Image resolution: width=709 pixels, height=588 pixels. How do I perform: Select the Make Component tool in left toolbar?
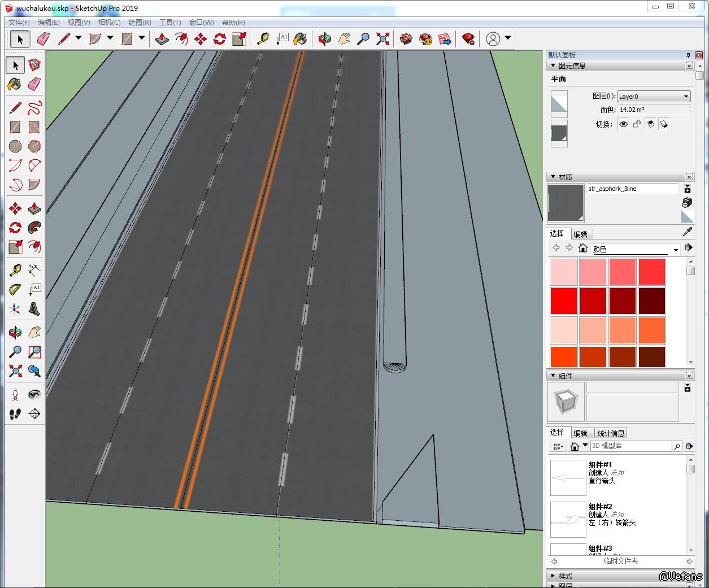coord(34,65)
